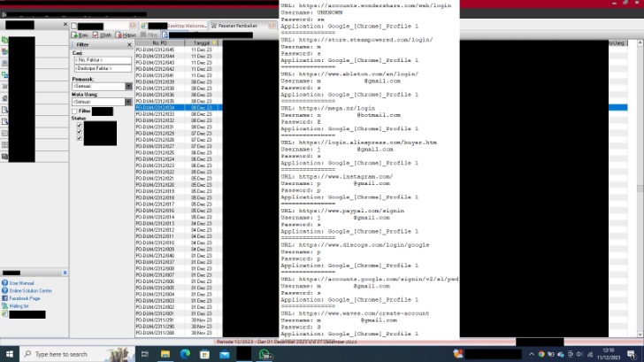Viewport: 644px width, 362px height.
Task: Uncheck the bottom Status checkbox
Action: click(x=80, y=138)
